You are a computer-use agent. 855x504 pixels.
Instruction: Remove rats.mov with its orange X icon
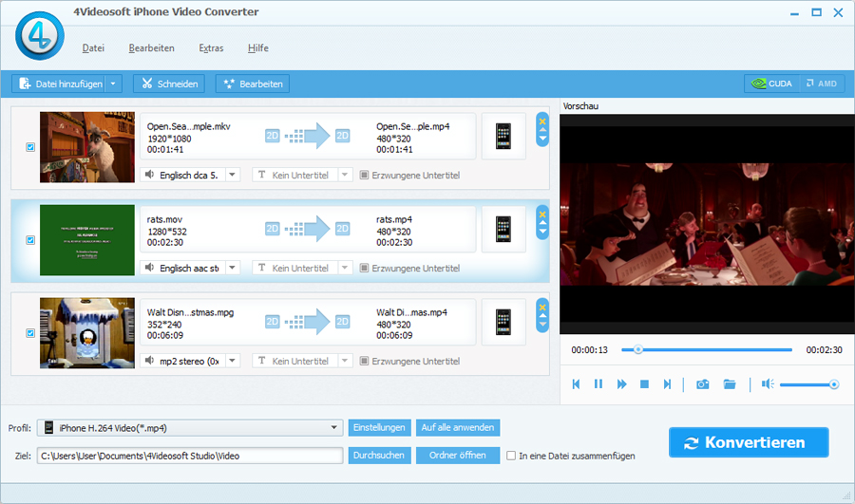pyautogui.click(x=542, y=215)
